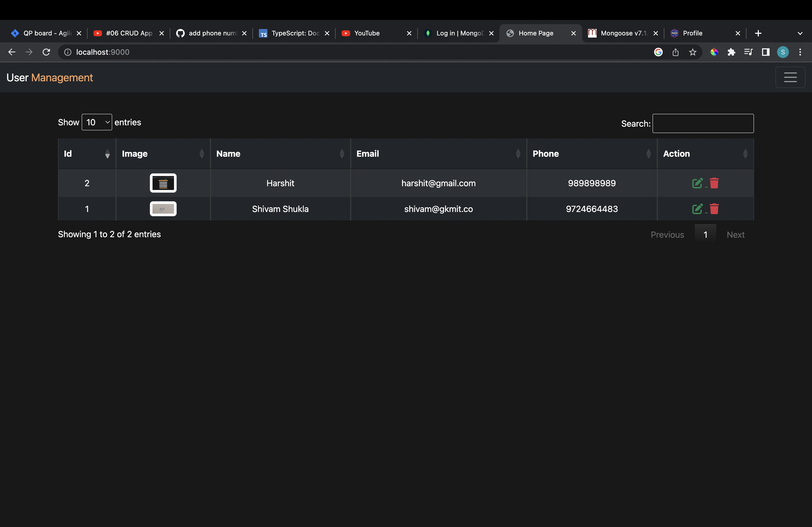Delete the Harshit user entry
This screenshot has height=527, width=812.
point(714,183)
